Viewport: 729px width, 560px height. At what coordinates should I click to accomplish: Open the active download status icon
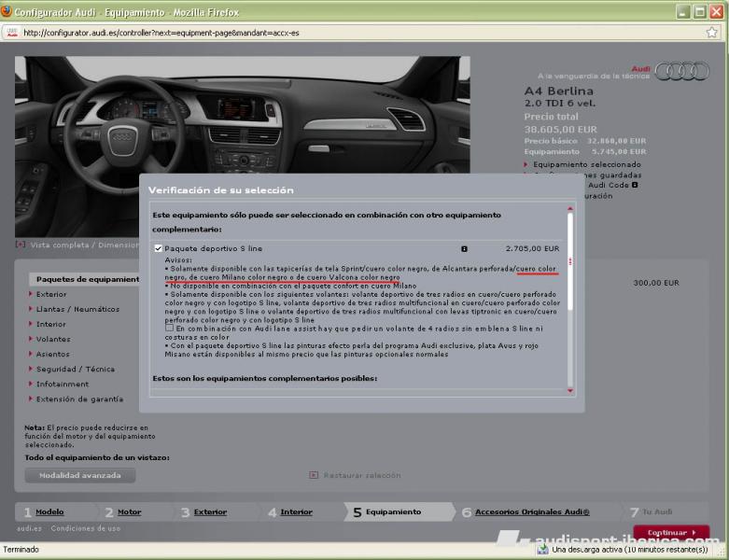point(542,550)
